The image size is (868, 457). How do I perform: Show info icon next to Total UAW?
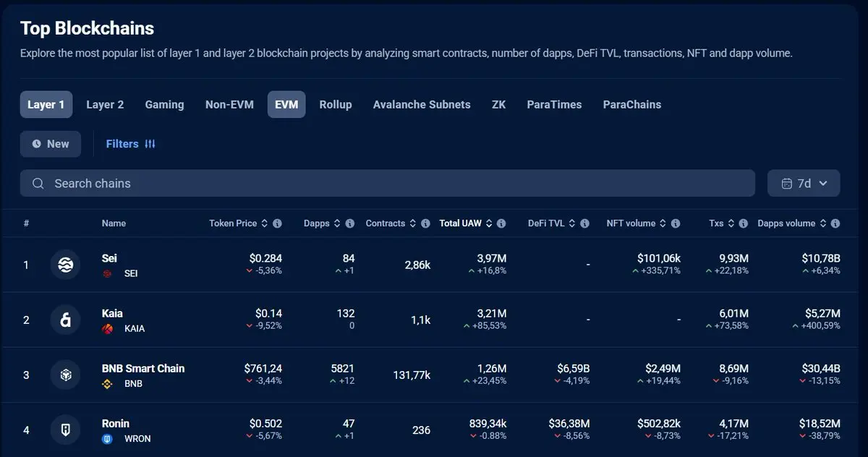point(501,223)
